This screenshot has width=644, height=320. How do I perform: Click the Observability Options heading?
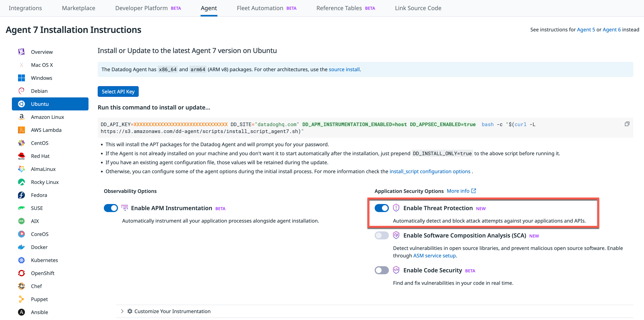pos(130,191)
